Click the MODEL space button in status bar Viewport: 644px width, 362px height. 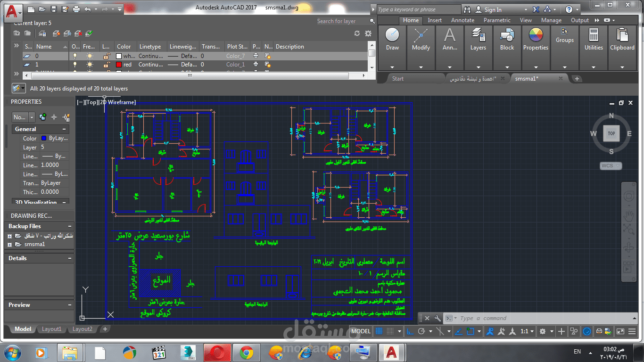[x=361, y=331]
